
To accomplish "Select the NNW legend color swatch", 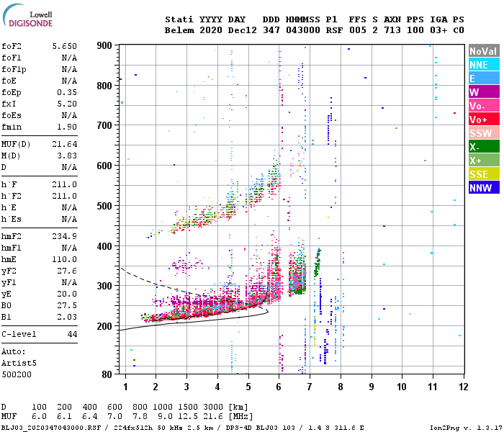I will pos(484,187).
